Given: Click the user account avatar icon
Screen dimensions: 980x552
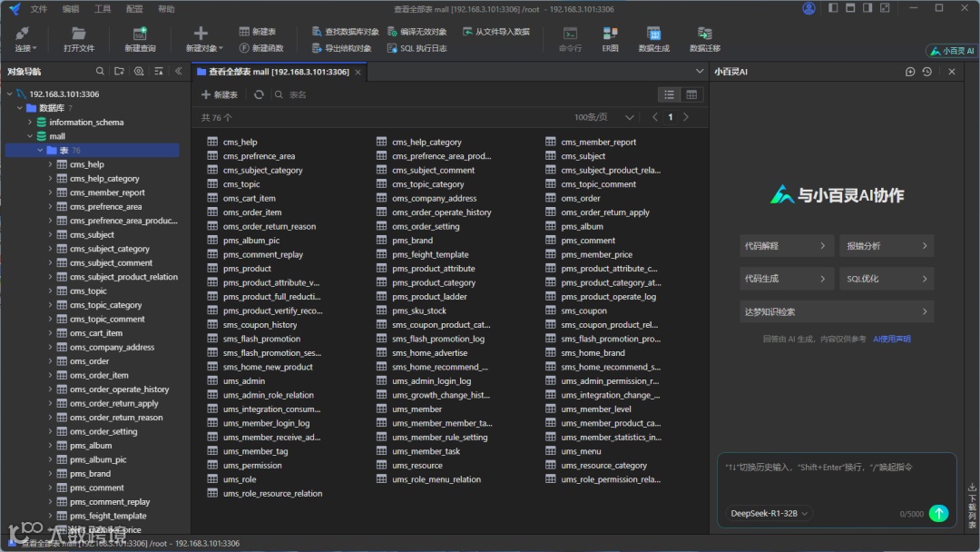Looking at the screenshot, I should [x=808, y=8].
